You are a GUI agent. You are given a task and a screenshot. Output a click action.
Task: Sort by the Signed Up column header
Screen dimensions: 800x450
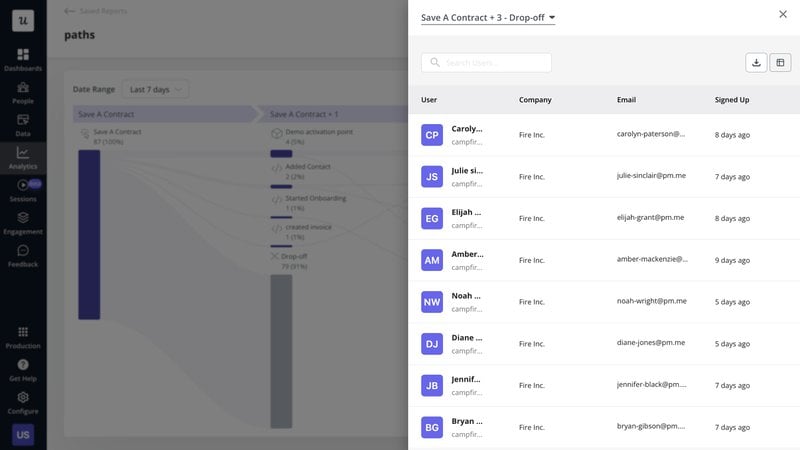click(732, 99)
